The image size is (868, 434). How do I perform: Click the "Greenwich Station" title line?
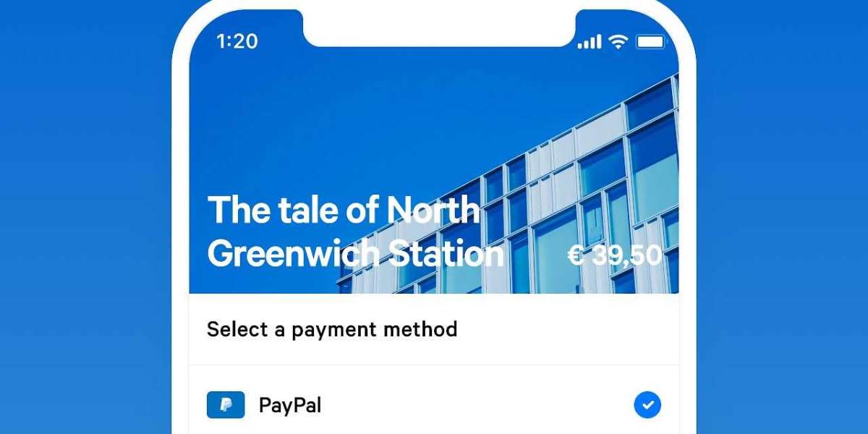pyautogui.click(x=355, y=255)
